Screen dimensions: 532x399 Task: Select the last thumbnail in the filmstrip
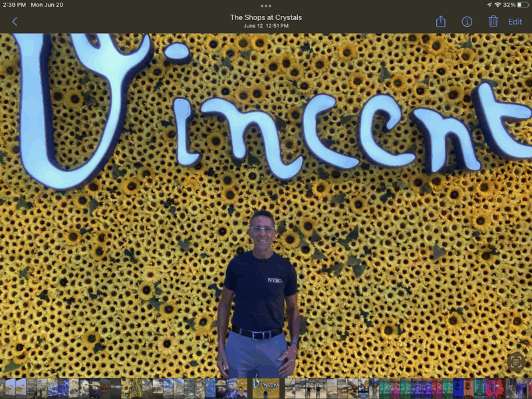pos(528,388)
